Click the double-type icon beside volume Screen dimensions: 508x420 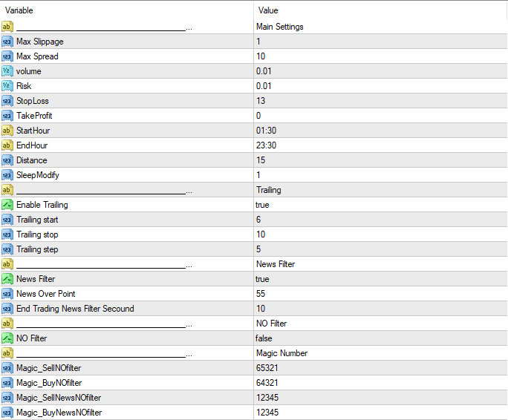(x=7, y=71)
